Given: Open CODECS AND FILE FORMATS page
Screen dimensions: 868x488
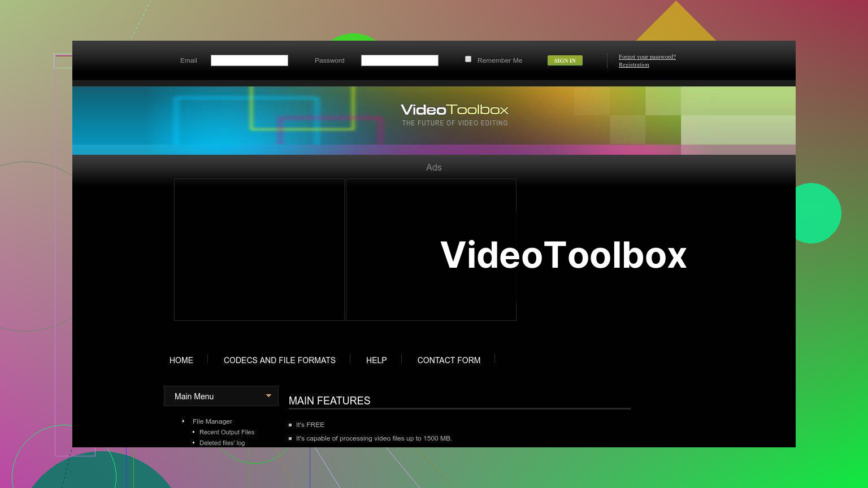Looking at the screenshot, I should click(x=280, y=360).
